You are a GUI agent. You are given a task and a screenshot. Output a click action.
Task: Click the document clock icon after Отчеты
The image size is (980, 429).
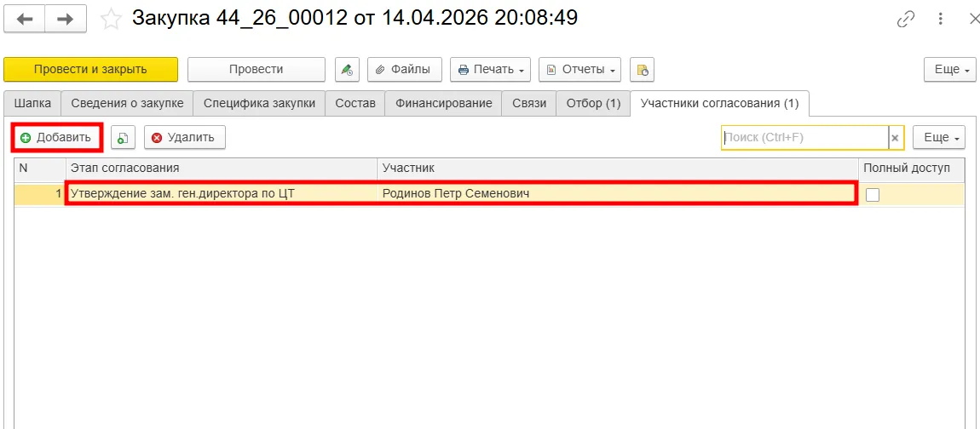pyautogui.click(x=642, y=69)
